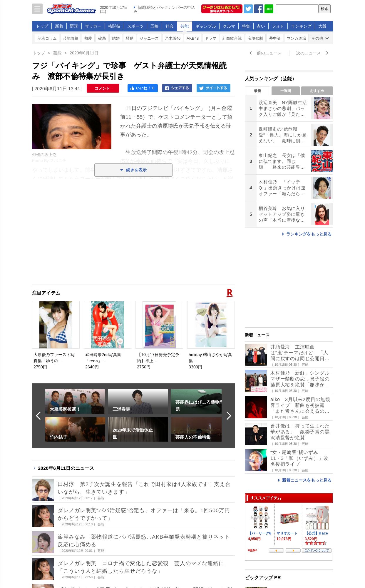
Task: Click the 検索 search button
Action: coord(324,9)
